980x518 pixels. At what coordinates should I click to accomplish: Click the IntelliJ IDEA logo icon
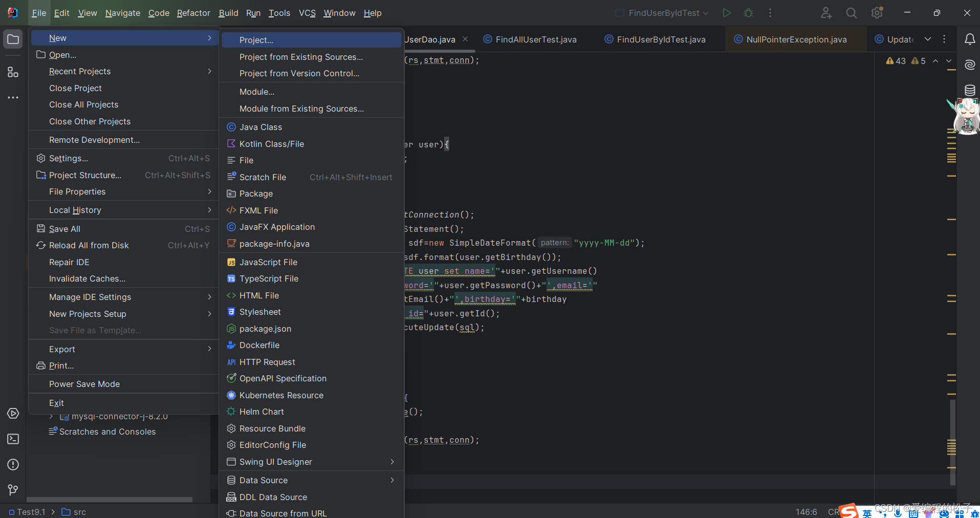(x=13, y=13)
